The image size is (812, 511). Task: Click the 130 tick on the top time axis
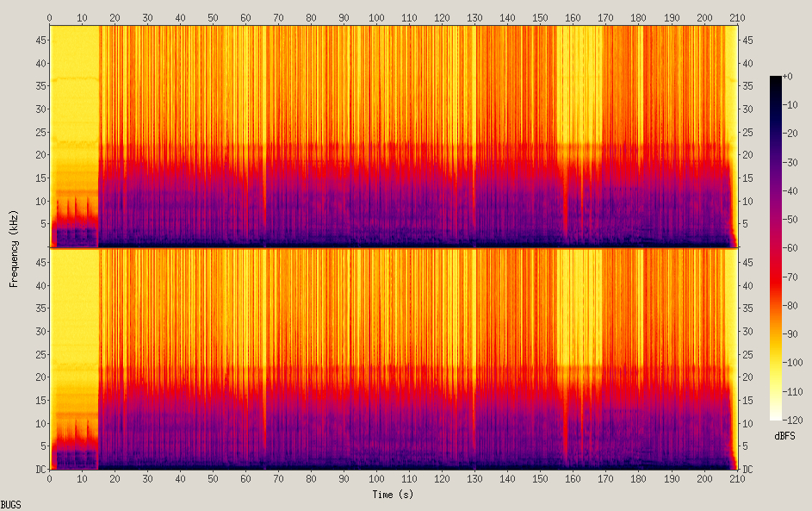[474, 16]
